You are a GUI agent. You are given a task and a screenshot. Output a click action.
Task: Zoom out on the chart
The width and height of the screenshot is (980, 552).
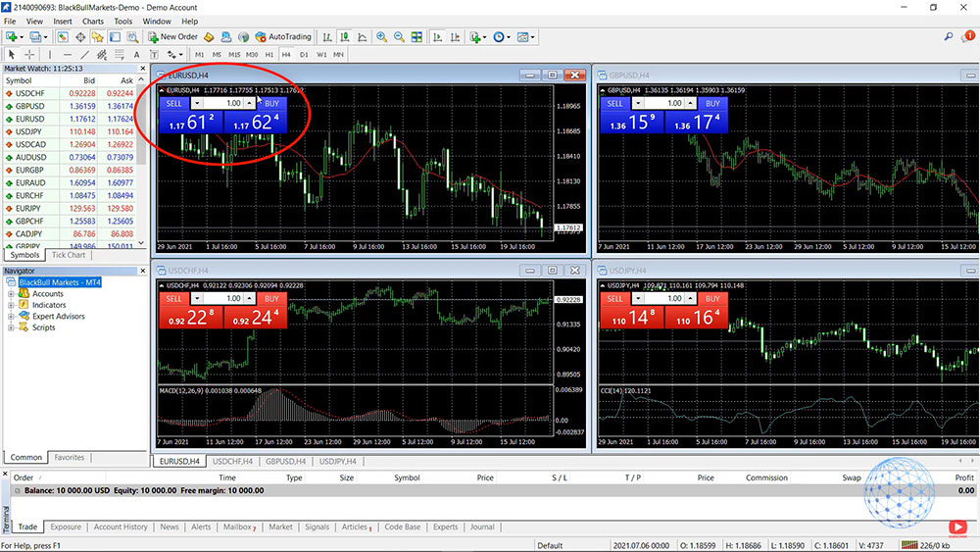pos(400,37)
